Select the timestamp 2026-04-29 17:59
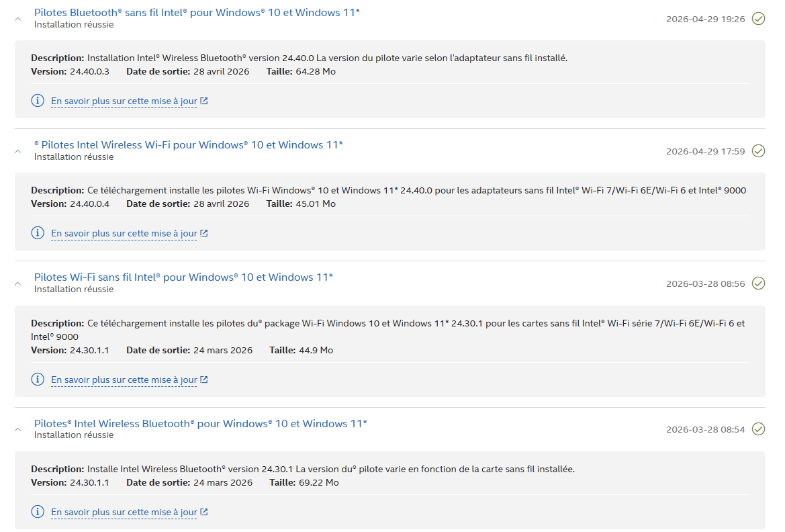This screenshot has height=532, width=785. coord(705,151)
